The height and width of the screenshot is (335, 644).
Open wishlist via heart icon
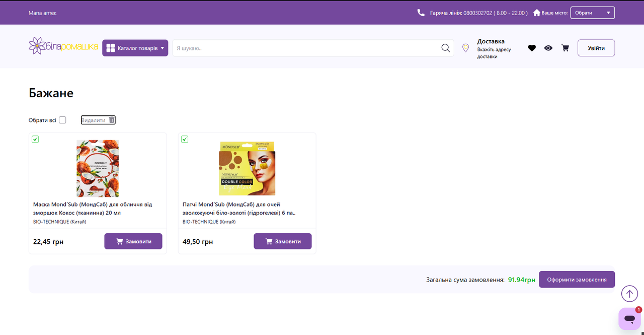(x=532, y=48)
